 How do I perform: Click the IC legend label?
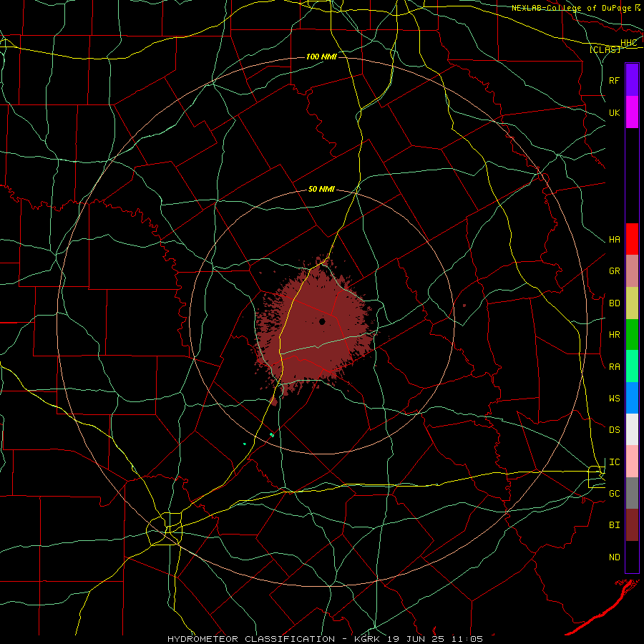tap(614, 462)
